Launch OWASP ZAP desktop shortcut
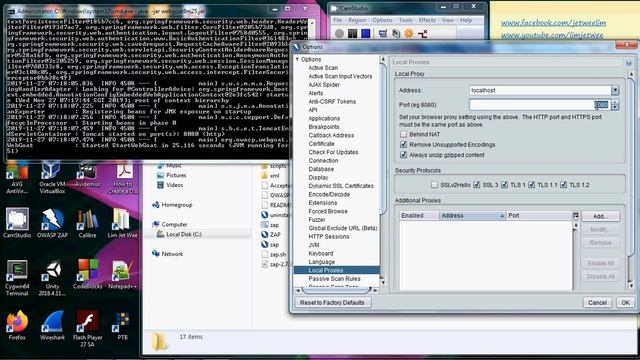Image resolution: width=640 pixels, height=360 pixels. [x=52, y=223]
